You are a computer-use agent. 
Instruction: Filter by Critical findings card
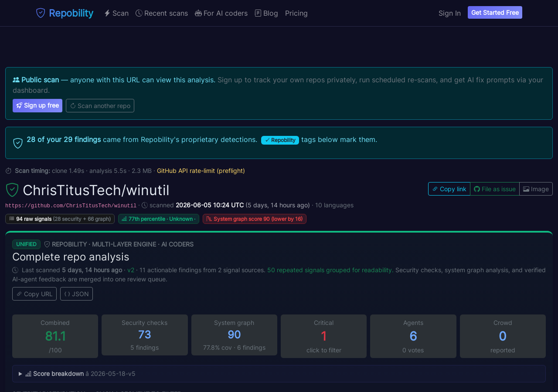point(323,336)
